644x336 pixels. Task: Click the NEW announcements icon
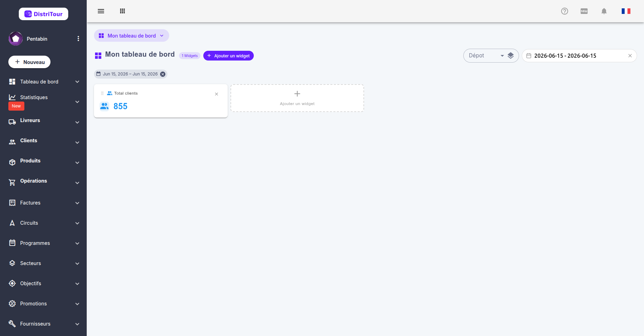[x=584, y=11]
